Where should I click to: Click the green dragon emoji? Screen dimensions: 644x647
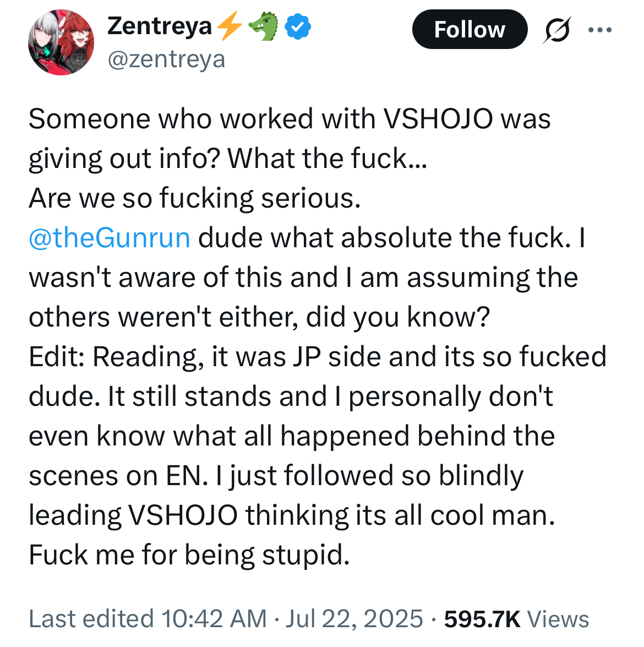pyautogui.click(x=264, y=26)
